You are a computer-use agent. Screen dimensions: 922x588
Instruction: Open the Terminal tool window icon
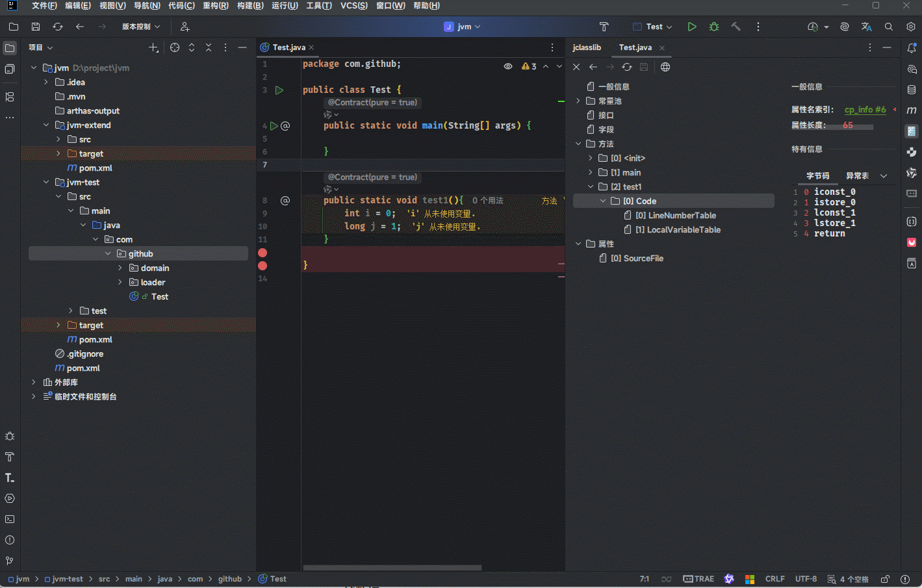[x=10, y=519]
